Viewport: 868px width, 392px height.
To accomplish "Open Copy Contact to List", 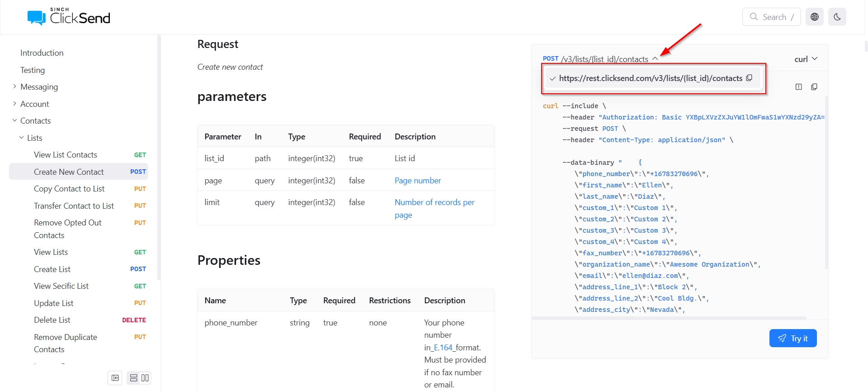I will [79, 189].
